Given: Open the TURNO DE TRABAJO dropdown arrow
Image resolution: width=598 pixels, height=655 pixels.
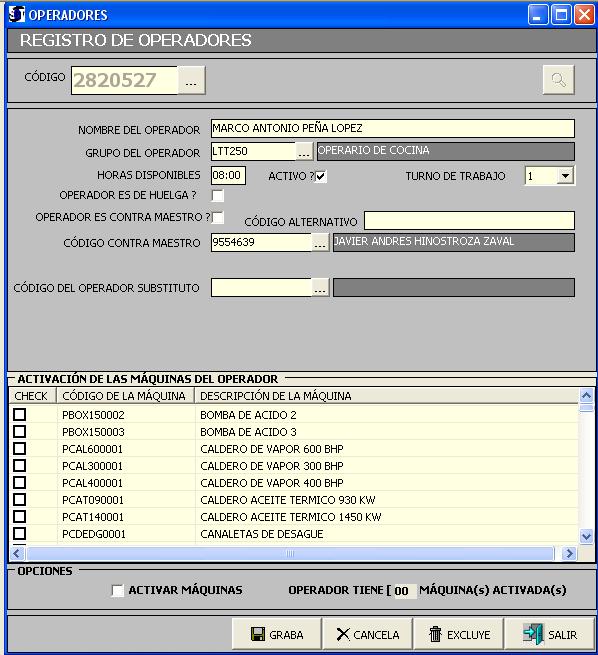Looking at the screenshot, I should point(565,176).
